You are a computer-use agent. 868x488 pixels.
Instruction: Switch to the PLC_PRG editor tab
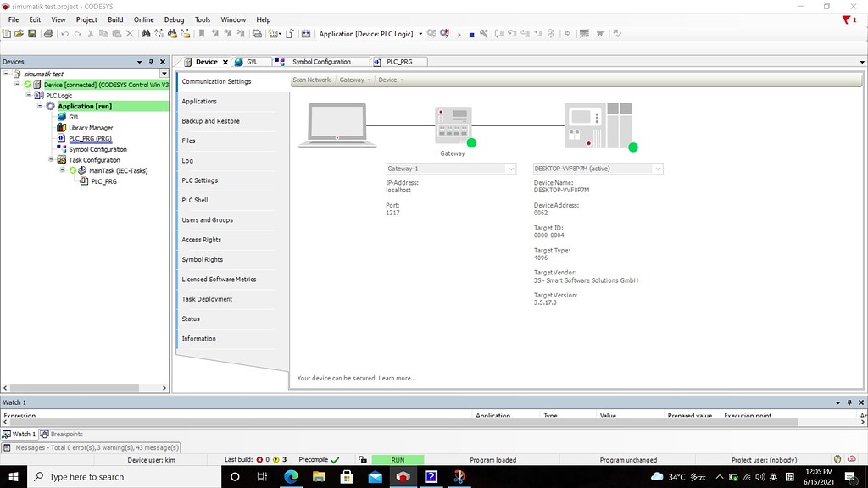398,61
